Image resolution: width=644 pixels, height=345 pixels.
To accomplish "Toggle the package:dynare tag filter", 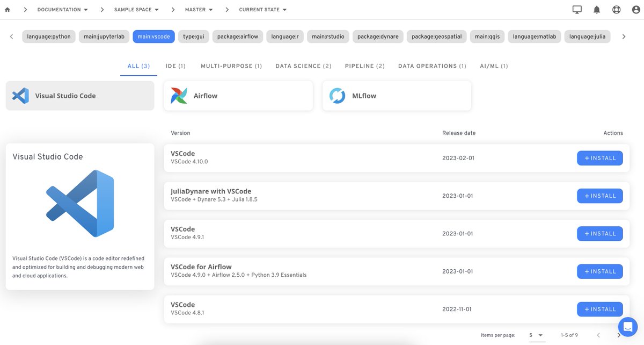I will point(378,37).
